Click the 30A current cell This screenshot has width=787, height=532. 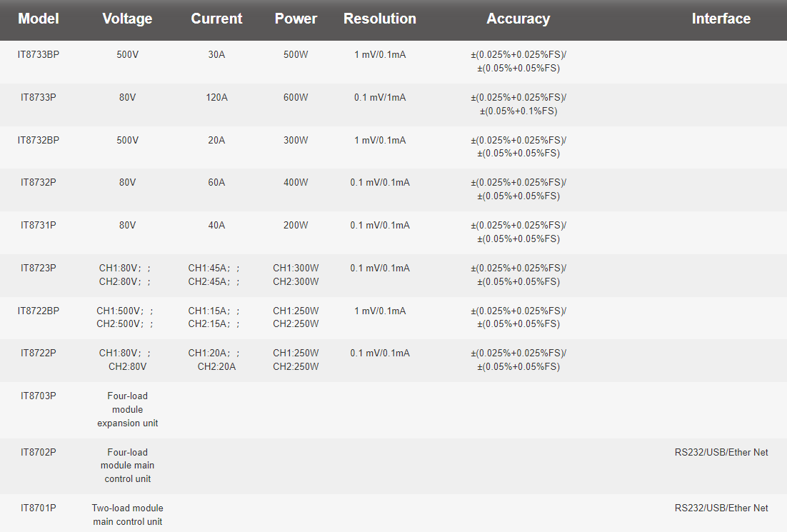pos(217,55)
